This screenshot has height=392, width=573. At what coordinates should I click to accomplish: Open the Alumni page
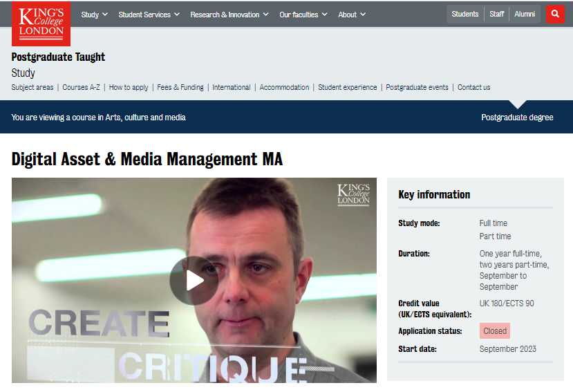pyautogui.click(x=525, y=14)
